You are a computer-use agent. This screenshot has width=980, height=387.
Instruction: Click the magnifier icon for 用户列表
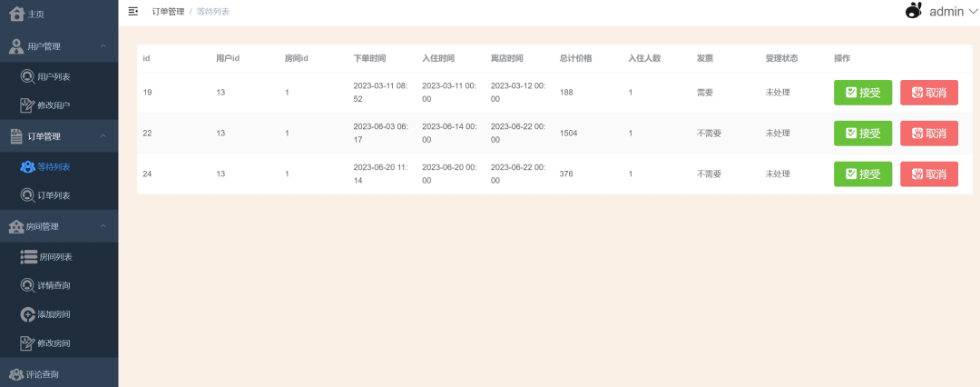click(27, 77)
